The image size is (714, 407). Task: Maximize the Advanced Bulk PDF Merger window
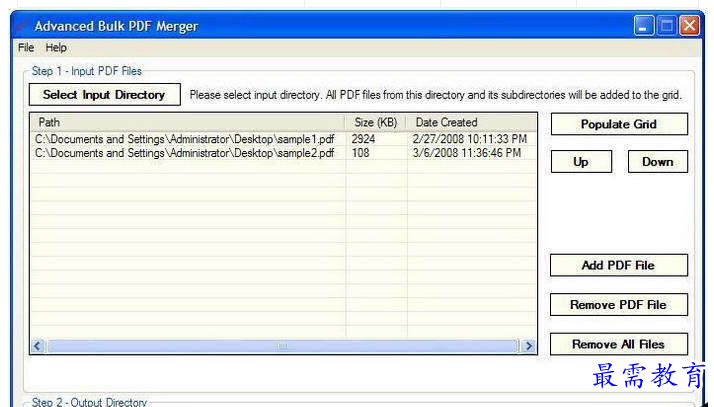click(x=667, y=26)
